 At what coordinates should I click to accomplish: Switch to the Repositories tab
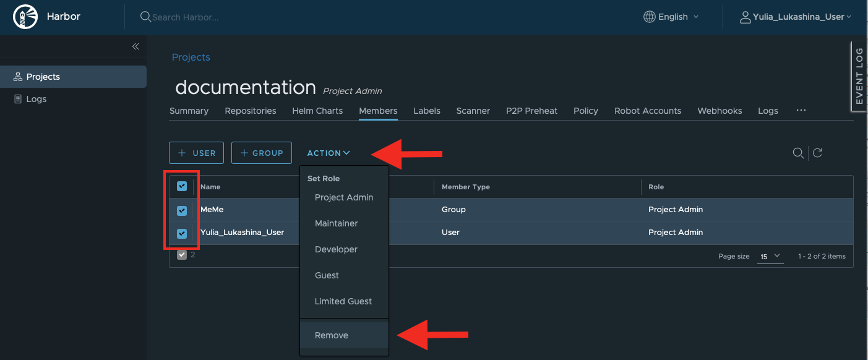[x=251, y=111]
